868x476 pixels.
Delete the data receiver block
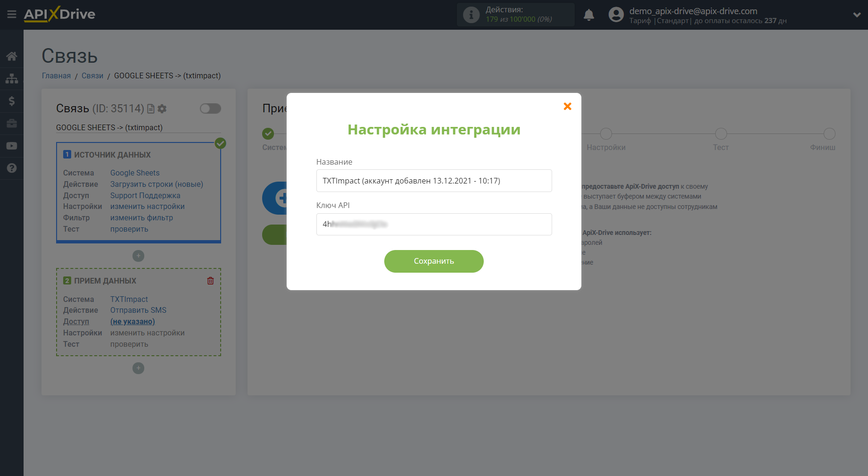click(210, 281)
